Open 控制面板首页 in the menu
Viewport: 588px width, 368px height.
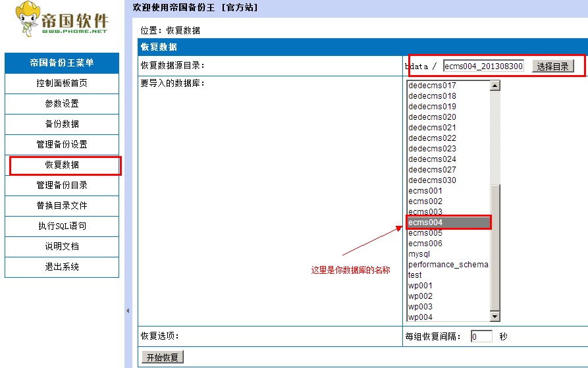tap(62, 84)
